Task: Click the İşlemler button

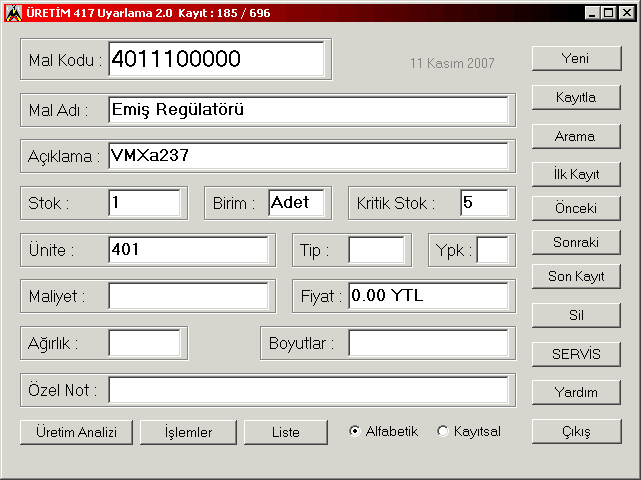Action: (x=189, y=432)
